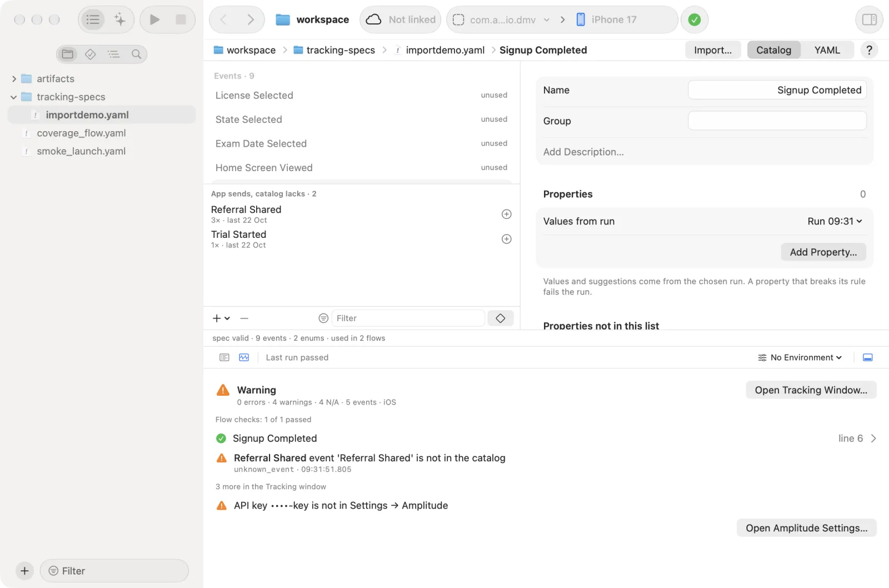Viewport: 889px width, 588px height.
Task: Show the log list view icon
Action: [224, 357]
